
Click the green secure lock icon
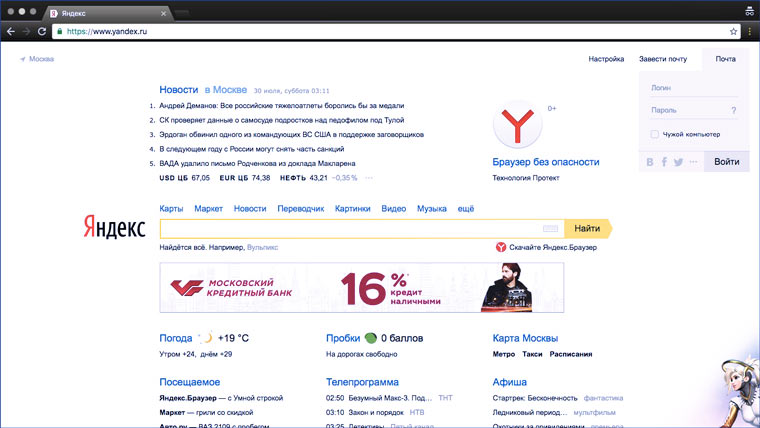(60, 32)
